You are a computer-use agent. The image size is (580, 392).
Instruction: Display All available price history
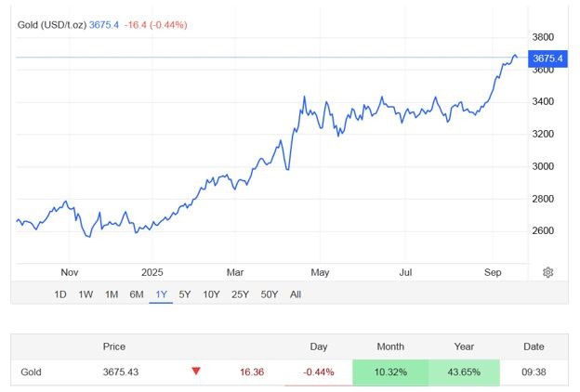pos(296,294)
